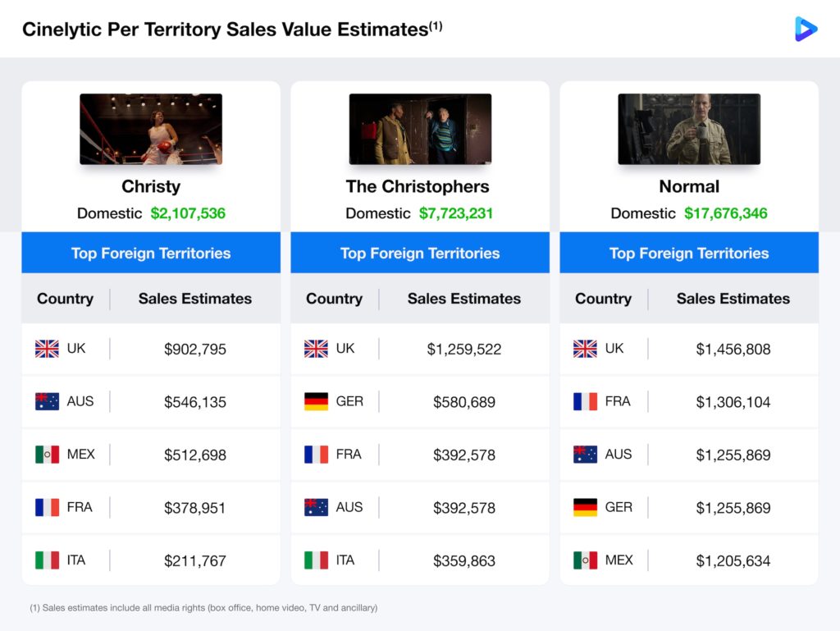Select the $1,456,808 UK estimate for Normal
The width and height of the screenshot is (840, 631).
point(733,350)
